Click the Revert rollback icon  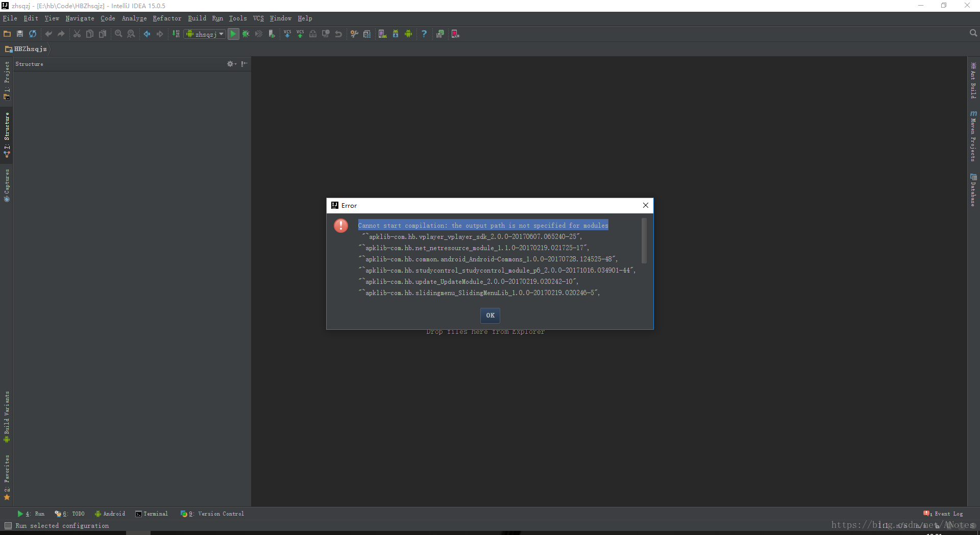click(338, 34)
